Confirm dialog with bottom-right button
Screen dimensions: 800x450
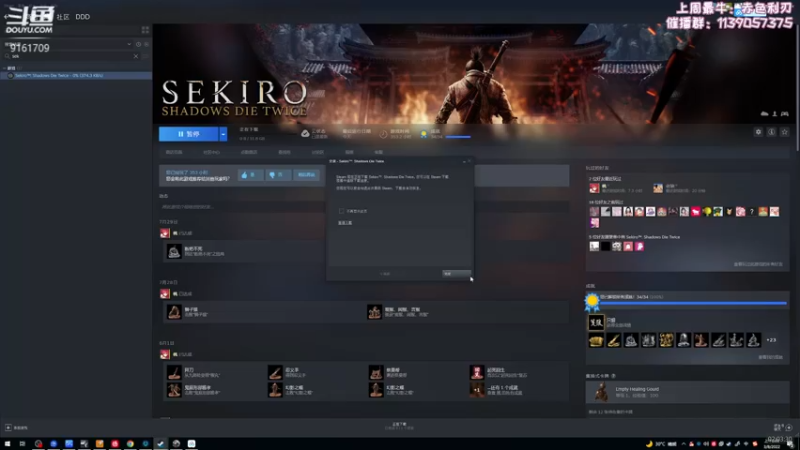point(456,274)
